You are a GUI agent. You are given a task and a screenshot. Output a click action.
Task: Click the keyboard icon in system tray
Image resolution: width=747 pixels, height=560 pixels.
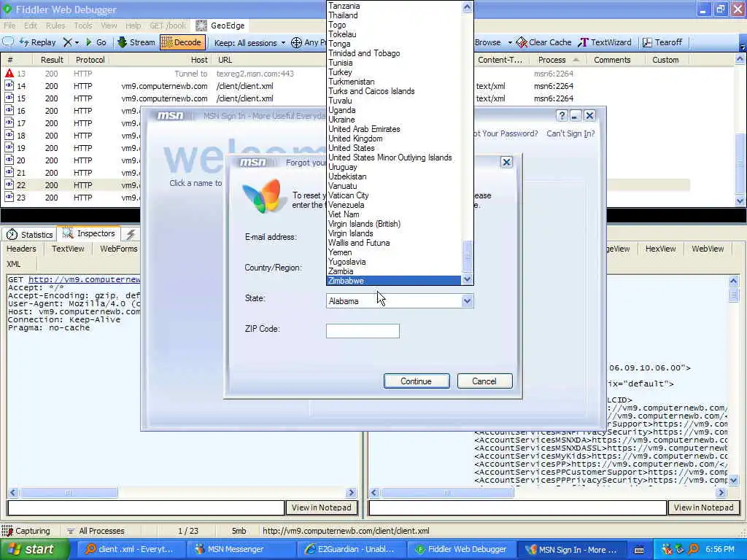[x=639, y=550]
